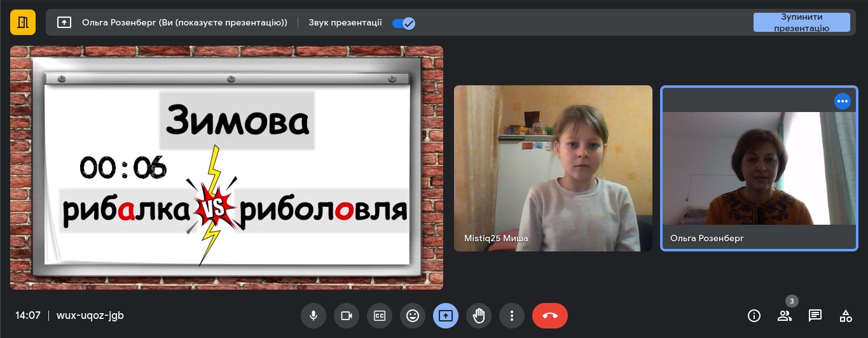The height and width of the screenshot is (338, 868).
Task: Open the activities panel
Action: (846, 316)
